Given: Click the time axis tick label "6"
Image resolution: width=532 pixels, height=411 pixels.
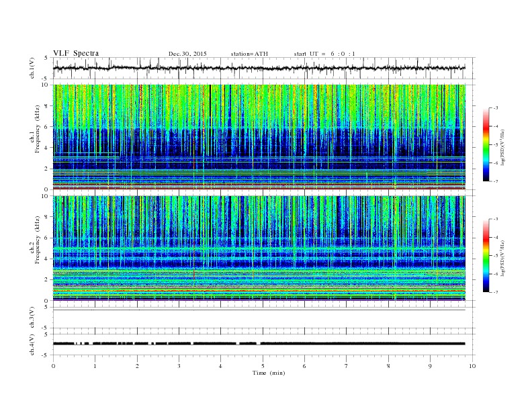Looking at the screenshot, I should pyautogui.click(x=305, y=366).
